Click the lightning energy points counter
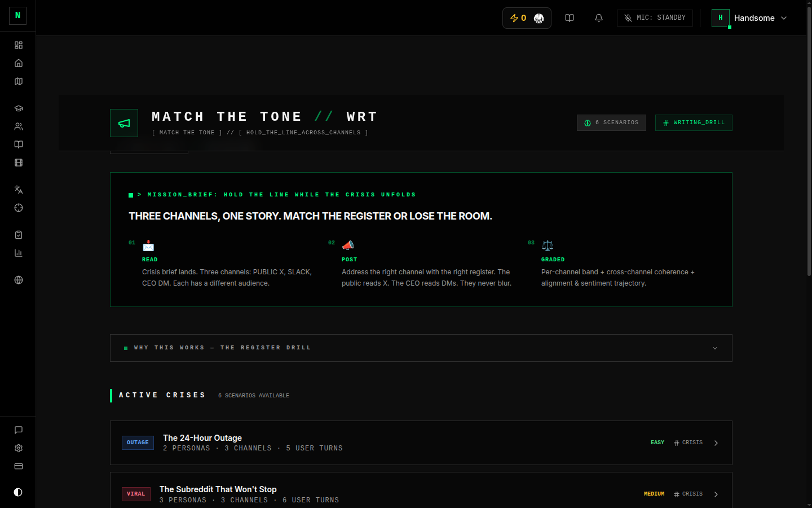Image resolution: width=812 pixels, height=508 pixels. [518, 18]
